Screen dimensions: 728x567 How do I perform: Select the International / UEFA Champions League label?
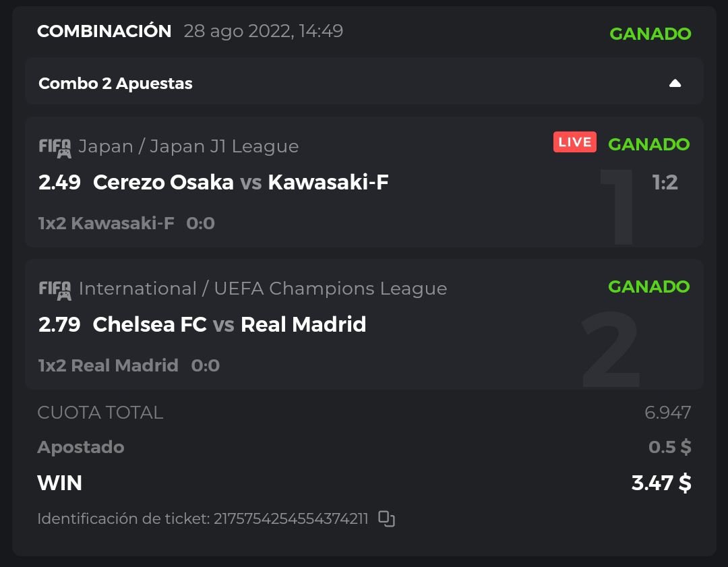tap(263, 289)
